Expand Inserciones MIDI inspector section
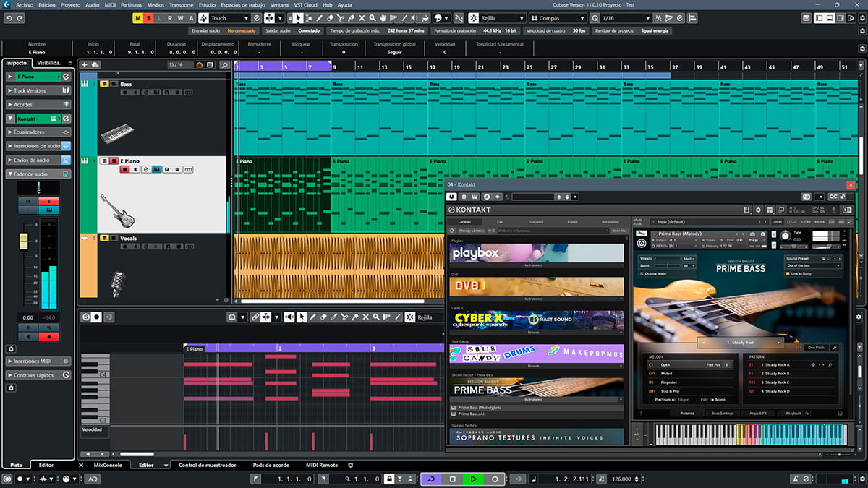Image resolution: width=868 pixels, height=488 pixels. (x=39, y=361)
